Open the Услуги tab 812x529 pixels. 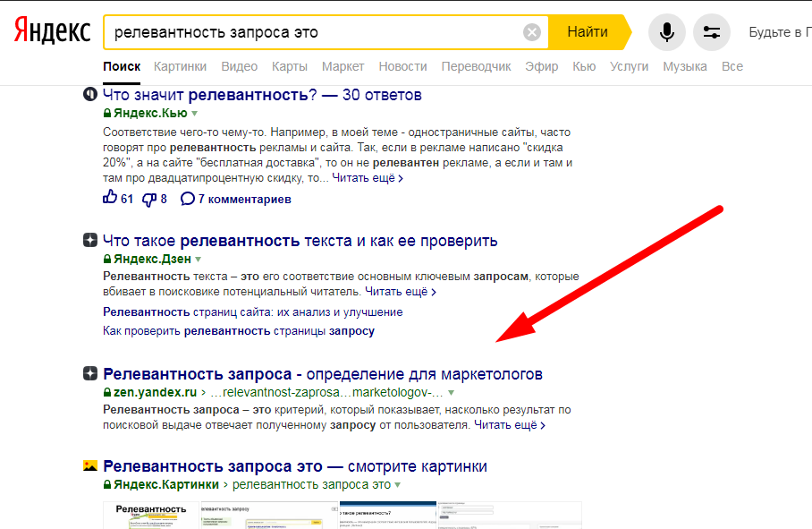630,67
